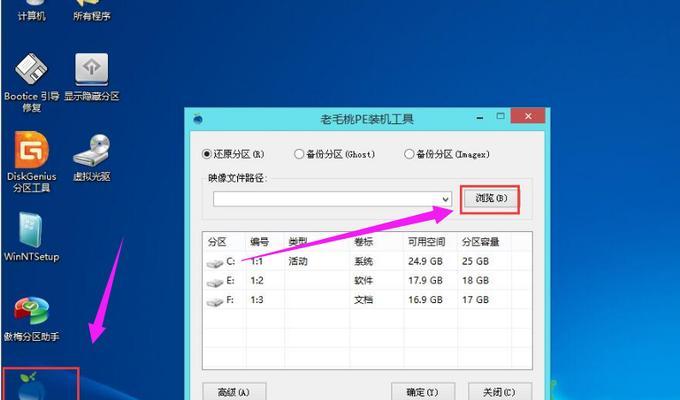The image size is (680, 400).
Task: Confirm with the 确定 (Y) button
Action: point(423,391)
